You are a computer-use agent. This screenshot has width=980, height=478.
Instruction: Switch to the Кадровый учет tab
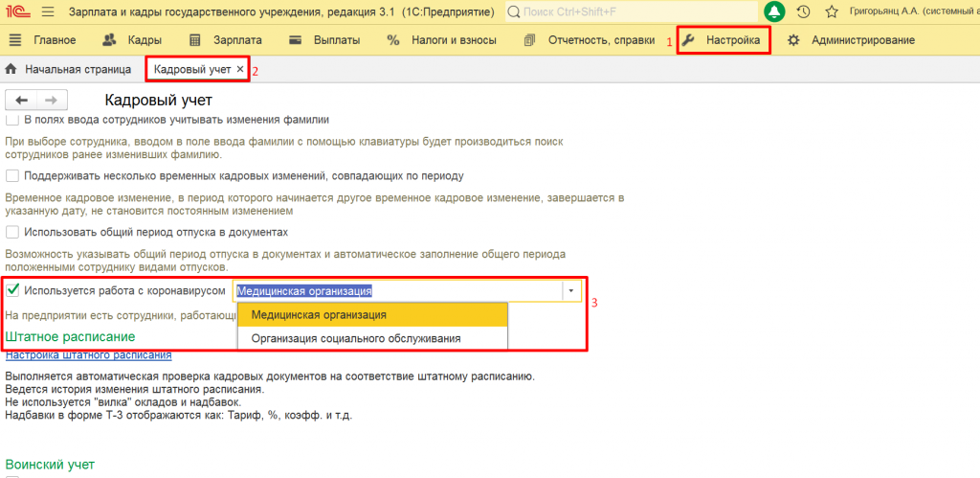click(192, 69)
